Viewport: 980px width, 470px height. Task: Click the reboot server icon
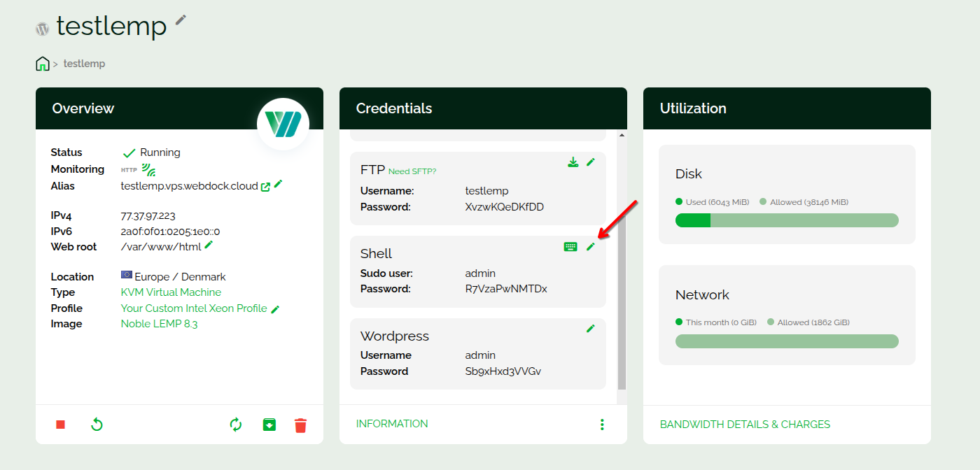click(97, 425)
